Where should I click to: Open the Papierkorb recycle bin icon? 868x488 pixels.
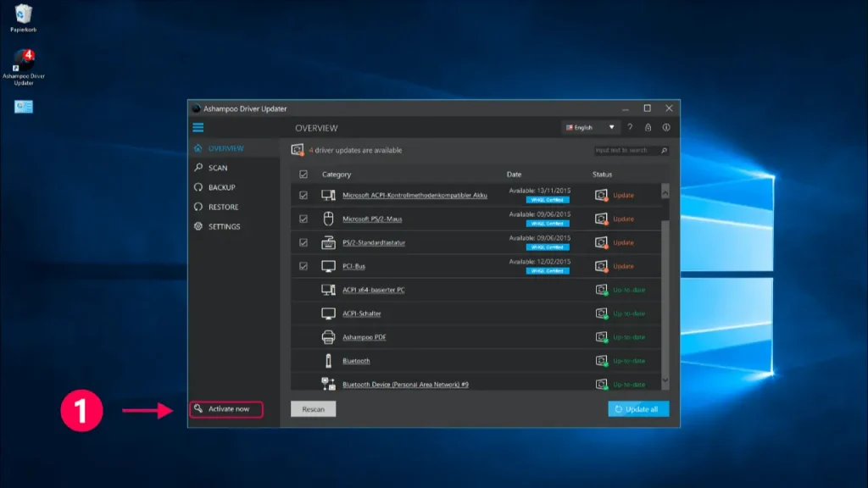tap(23, 19)
